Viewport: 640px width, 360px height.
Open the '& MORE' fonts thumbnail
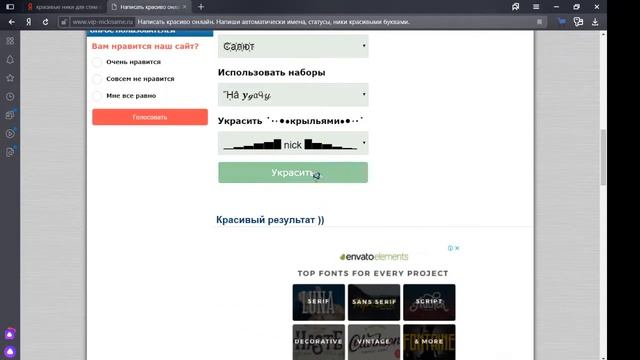429,342
